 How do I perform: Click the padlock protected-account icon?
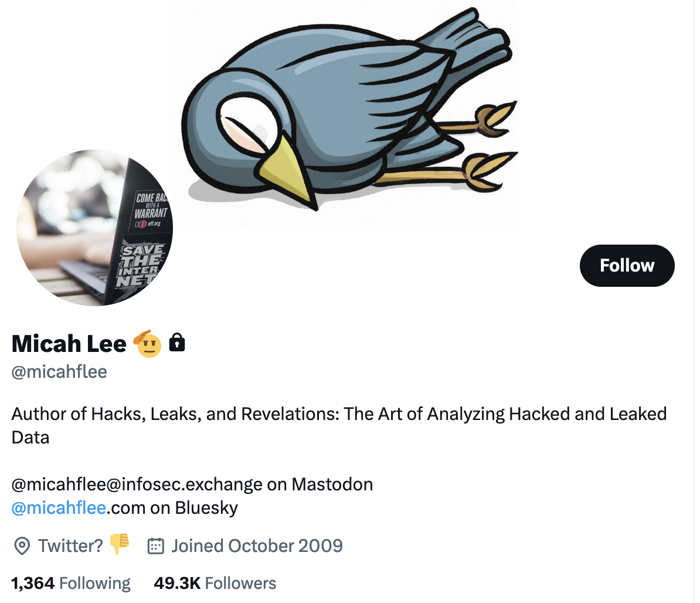(177, 343)
